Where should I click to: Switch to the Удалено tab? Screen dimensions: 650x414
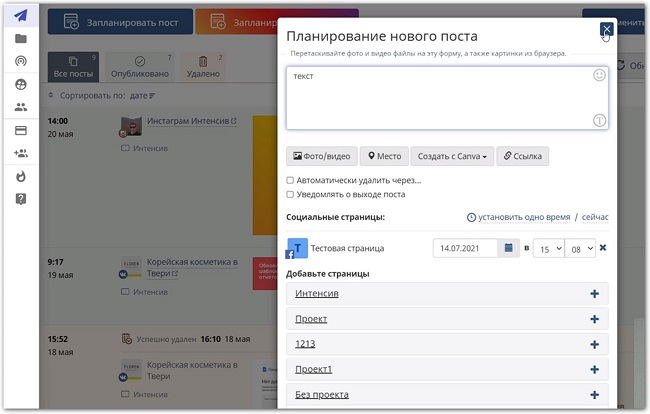tap(203, 68)
